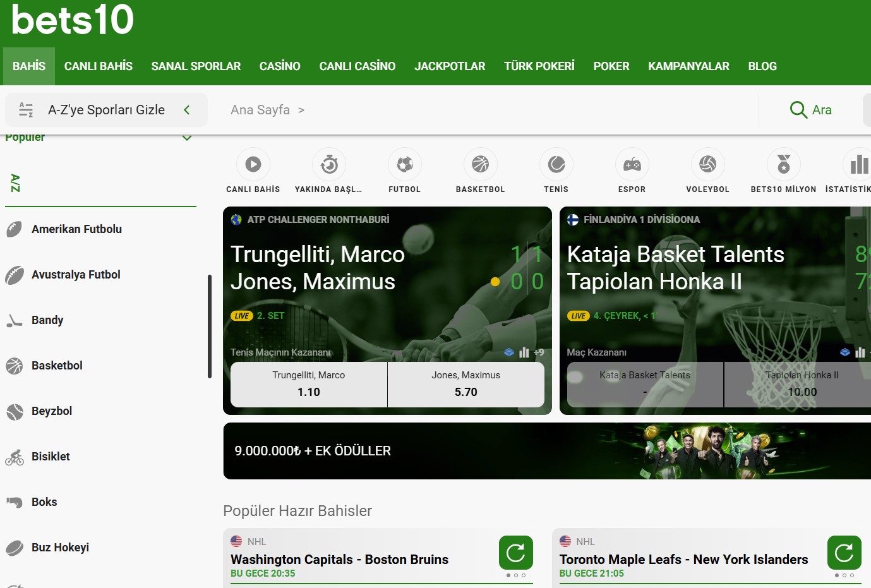
Task: Open the Canlı Bahis play icon shortcut
Action: coord(253,164)
